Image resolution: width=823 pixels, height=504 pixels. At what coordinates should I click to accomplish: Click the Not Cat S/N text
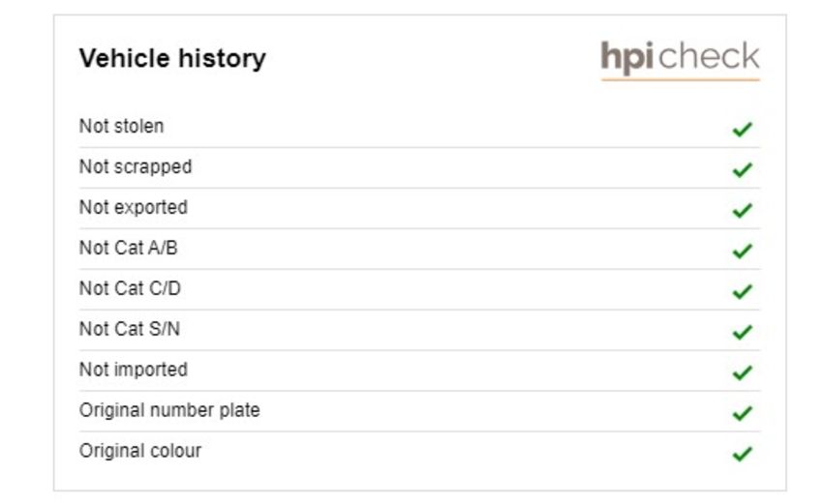tap(129, 329)
